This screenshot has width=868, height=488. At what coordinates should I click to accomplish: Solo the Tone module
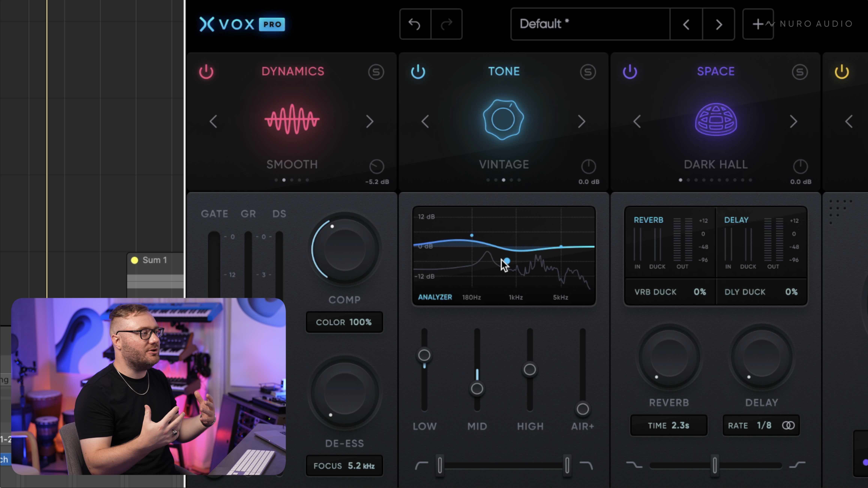pyautogui.click(x=588, y=72)
